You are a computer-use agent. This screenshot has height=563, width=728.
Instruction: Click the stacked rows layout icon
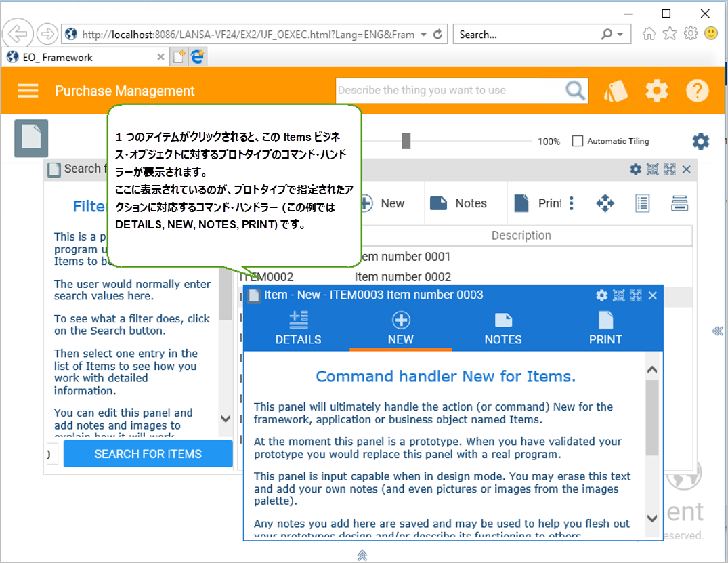point(679,203)
